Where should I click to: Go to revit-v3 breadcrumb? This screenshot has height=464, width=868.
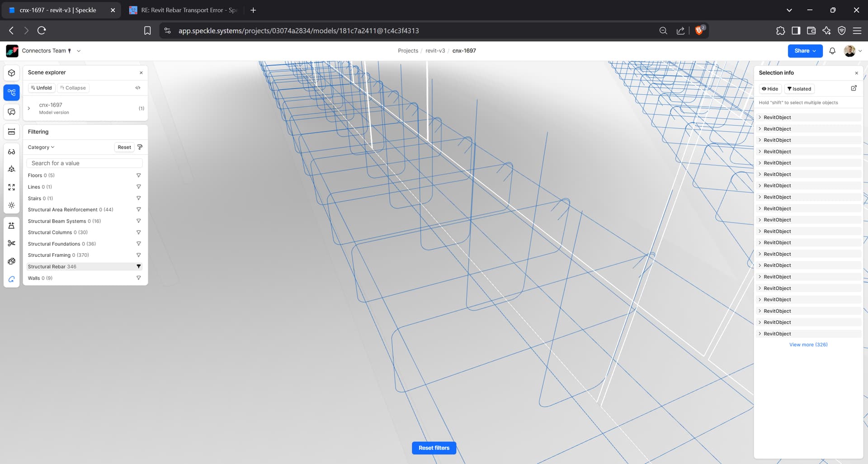[435, 51]
